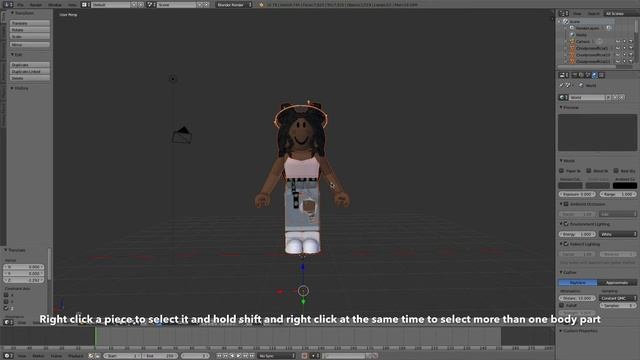Open the outliner View menu
Viewport: 640px width, 360px height.
pyautogui.click(x=577, y=13)
